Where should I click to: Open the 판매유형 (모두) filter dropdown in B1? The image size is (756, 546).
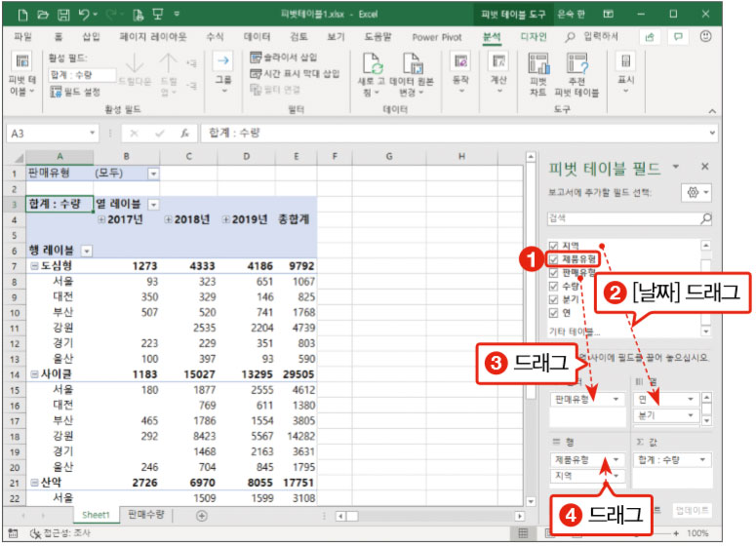154,174
